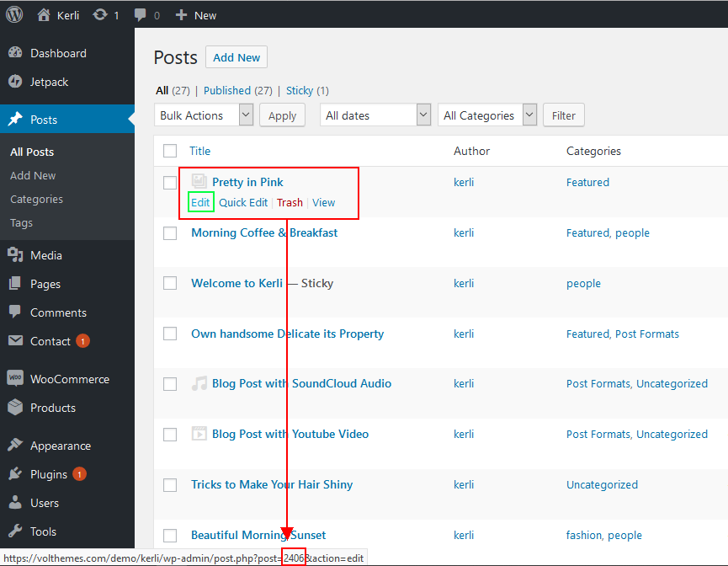Image resolution: width=728 pixels, height=566 pixels.
Task: Open the Blog Post with Youtube Video post
Action: pyautogui.click(x=290, y=434)
